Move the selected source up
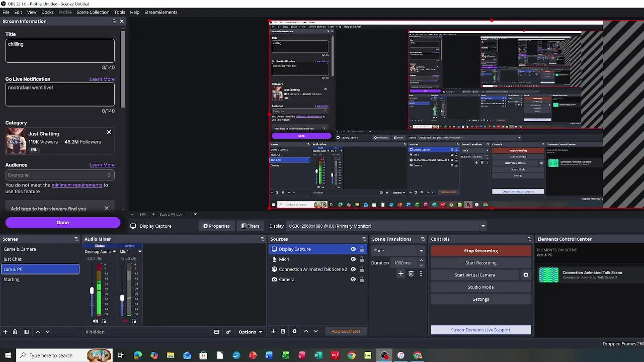The image size is (644, 362). [x=306, y=331]
